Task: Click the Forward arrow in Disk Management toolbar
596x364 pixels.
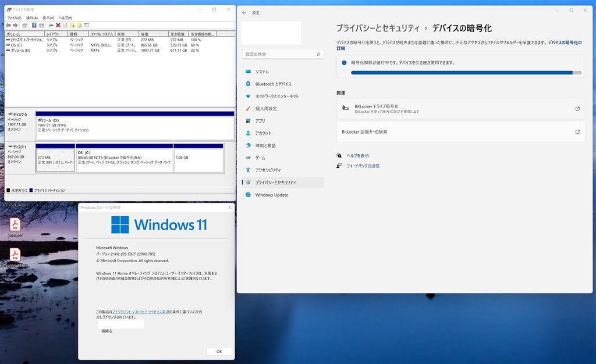Action: tap(15, 26)
